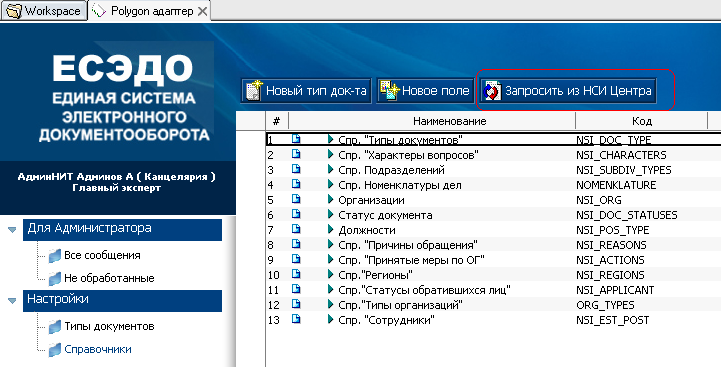The image size is (721, 367).
Task: Collapse the Для Администратора section arrow
Action: coord(12,229)
